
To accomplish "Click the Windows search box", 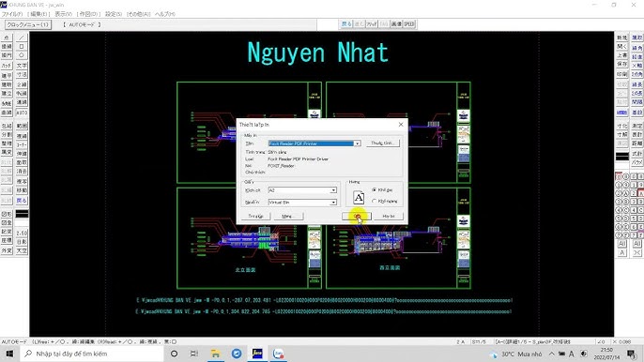I will click(92, 354).
